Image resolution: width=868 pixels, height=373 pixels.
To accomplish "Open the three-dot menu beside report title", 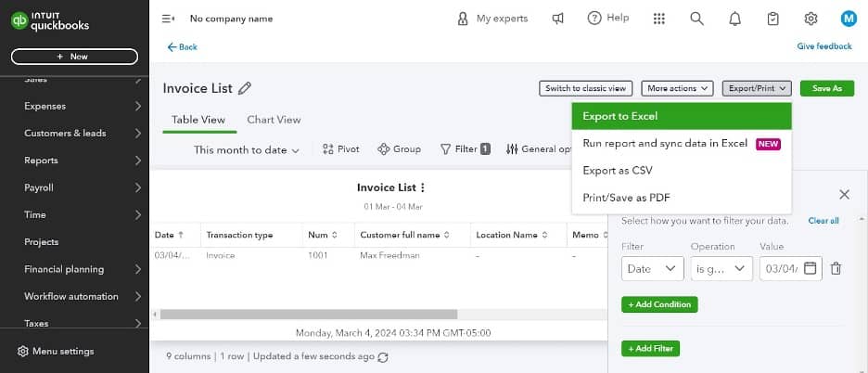I will (x=423, y=187).
